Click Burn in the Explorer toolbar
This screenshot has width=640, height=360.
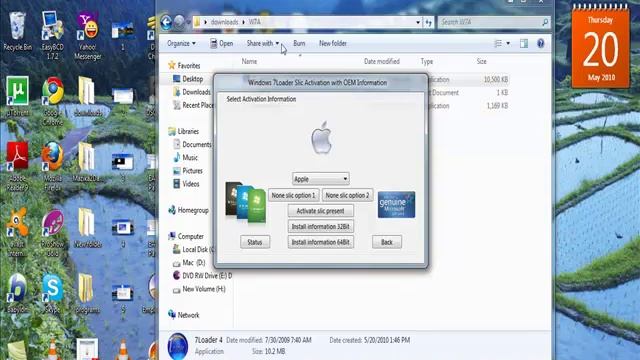pyautogui.click(x=299, y=43)
